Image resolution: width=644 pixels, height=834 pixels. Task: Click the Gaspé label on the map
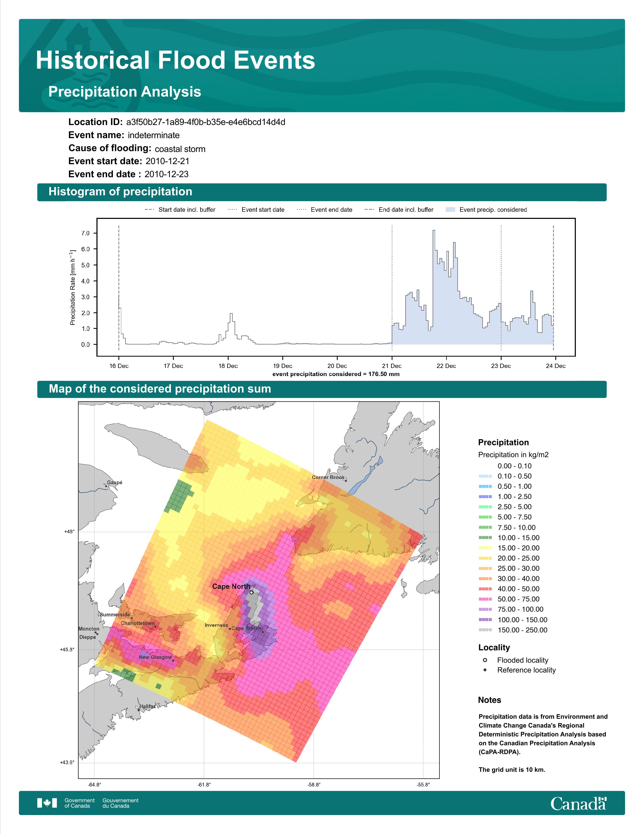114,482
